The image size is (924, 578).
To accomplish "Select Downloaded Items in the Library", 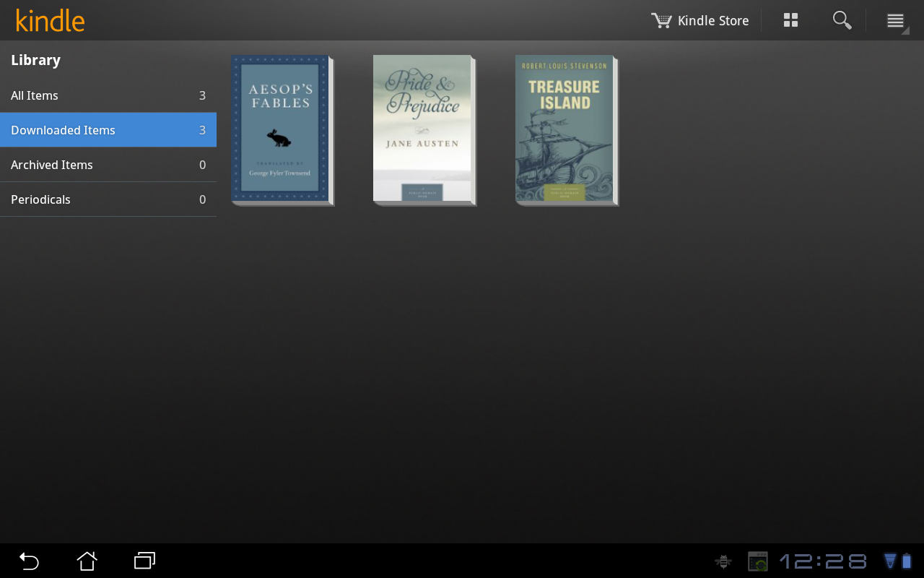I will tap(108, 130).
